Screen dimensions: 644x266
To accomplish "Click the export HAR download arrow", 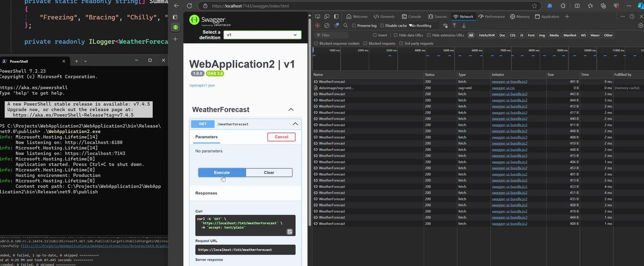I will [464, 26].
